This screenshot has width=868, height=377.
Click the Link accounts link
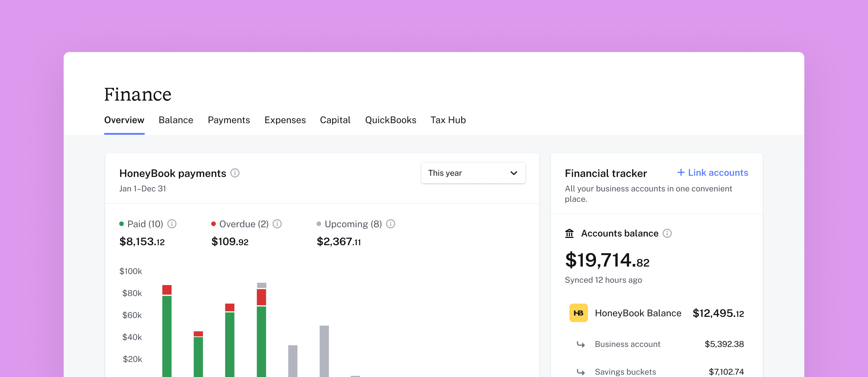tap(713, 173)
